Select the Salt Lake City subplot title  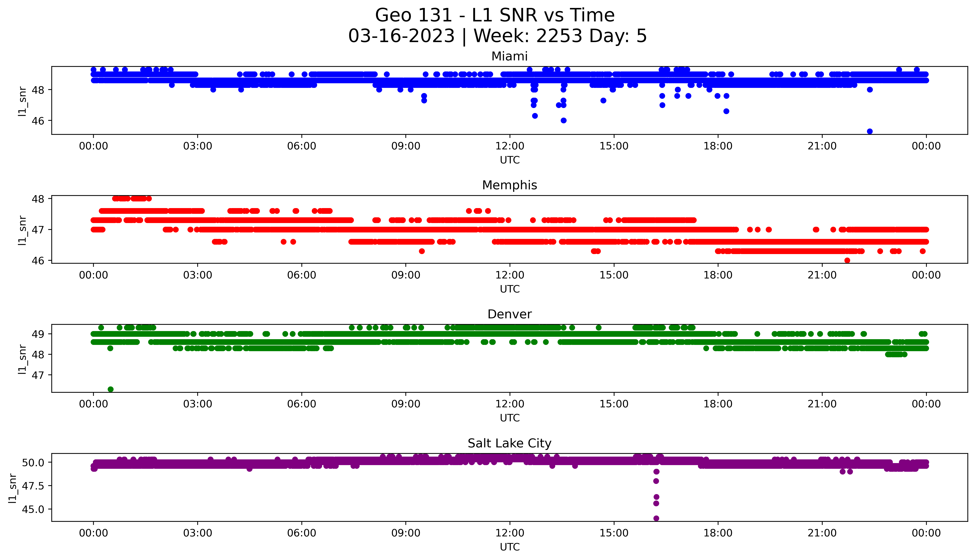tap(509, 443)
